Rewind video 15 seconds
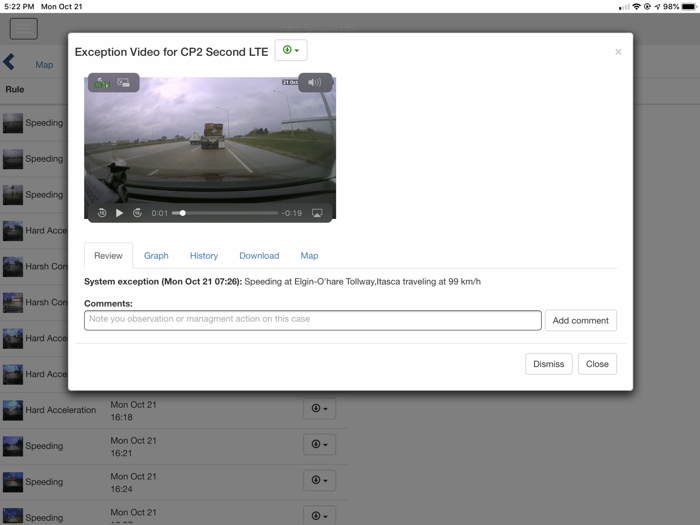Image resolution: width=700 pixels, height=525 pixels. pos(102,213)
